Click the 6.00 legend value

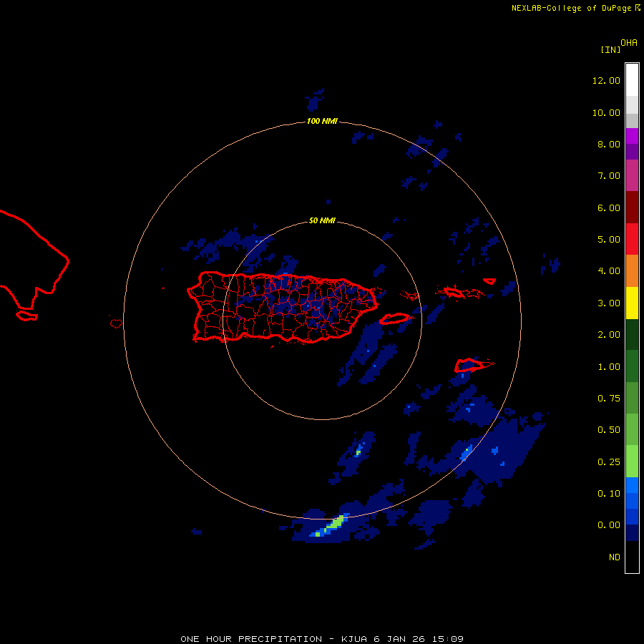(609, 208)
